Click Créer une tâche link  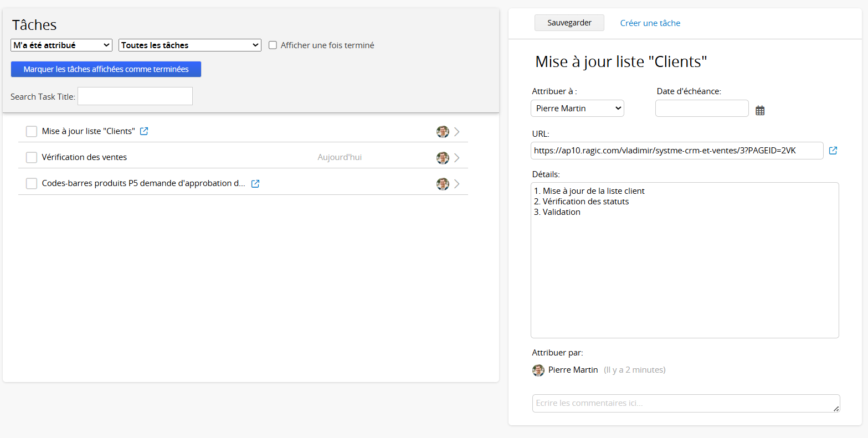pos(650,23)
